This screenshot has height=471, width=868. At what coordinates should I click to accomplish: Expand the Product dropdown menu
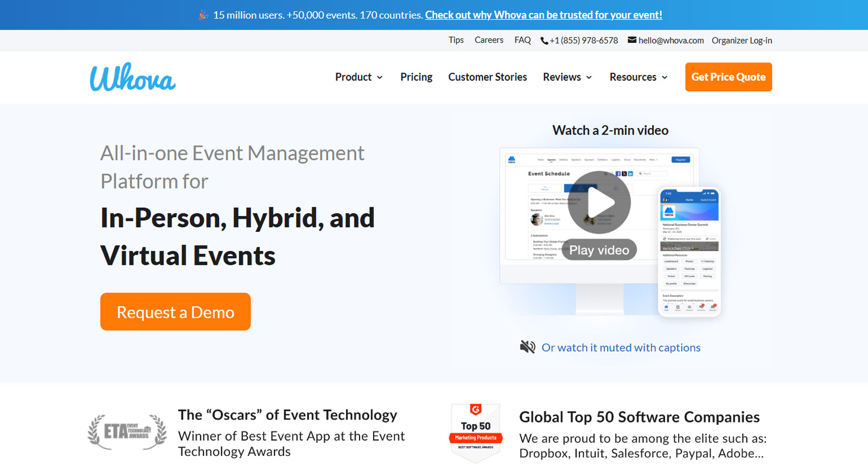359,77
